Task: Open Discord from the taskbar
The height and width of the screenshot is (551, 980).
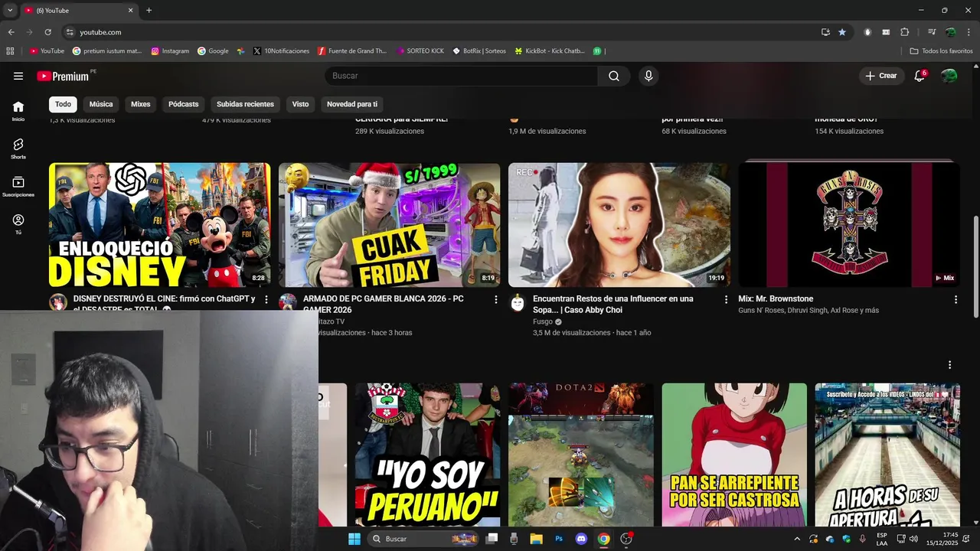Action: pos(581,539)
